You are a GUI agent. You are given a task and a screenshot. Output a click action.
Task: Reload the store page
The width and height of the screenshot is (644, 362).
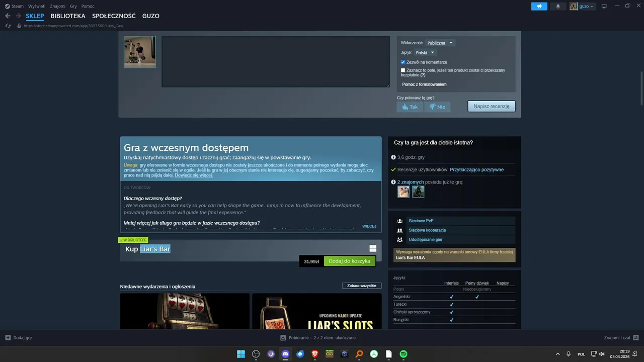[8, 26]
